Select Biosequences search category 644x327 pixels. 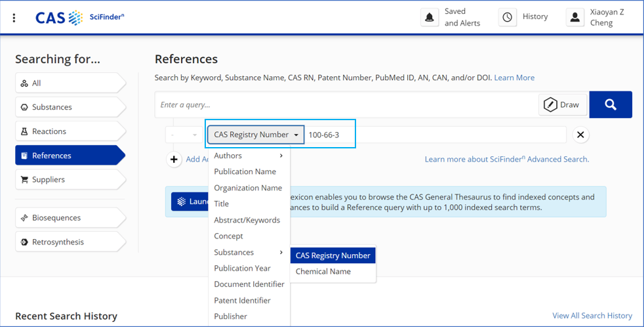[x=70, y=217]
